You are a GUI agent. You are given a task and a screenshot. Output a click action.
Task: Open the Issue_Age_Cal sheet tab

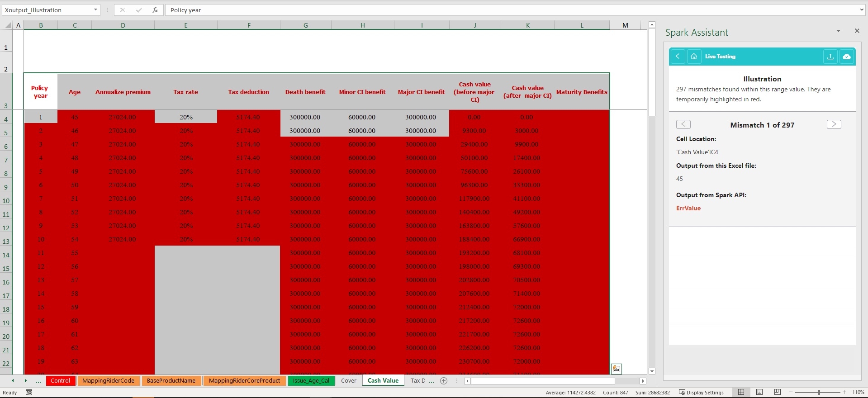click(x=311, y=381)
